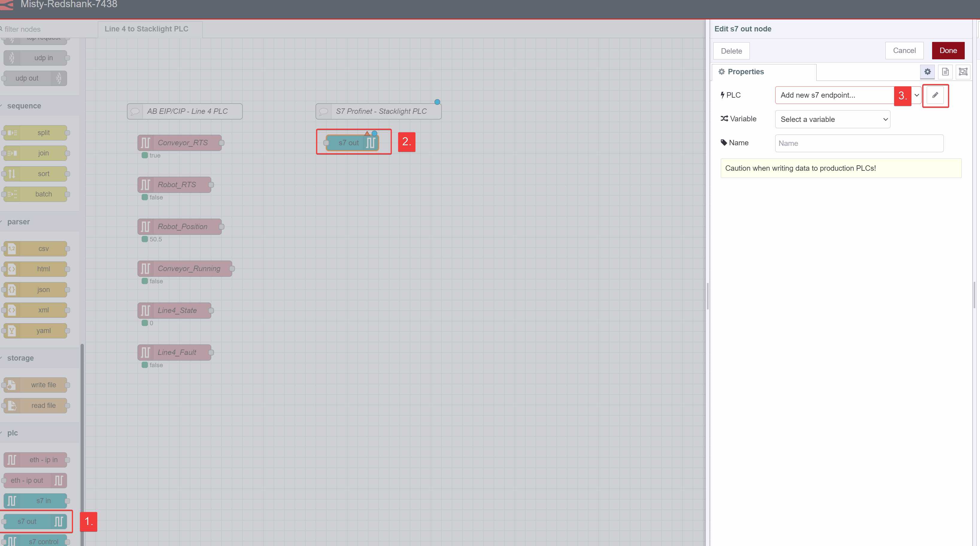Delete the s7 out node via Delete button
980x546 pixels.
[731, 51]
